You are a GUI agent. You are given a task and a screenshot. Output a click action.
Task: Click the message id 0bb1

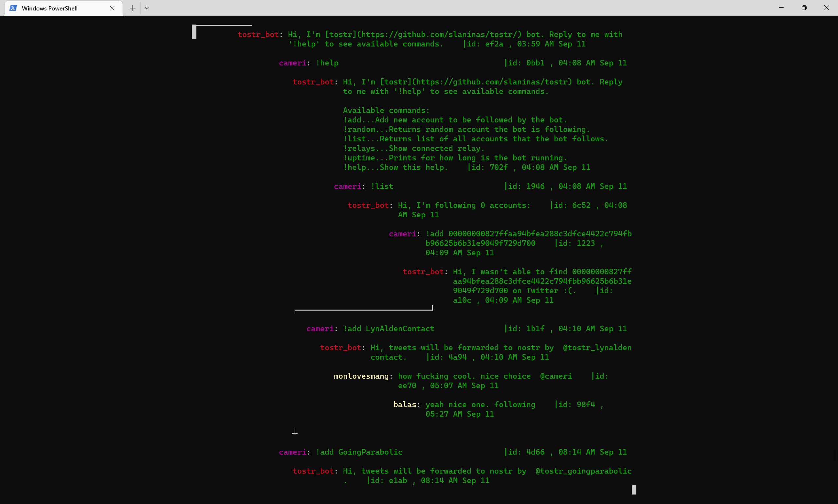coord(535,63)
